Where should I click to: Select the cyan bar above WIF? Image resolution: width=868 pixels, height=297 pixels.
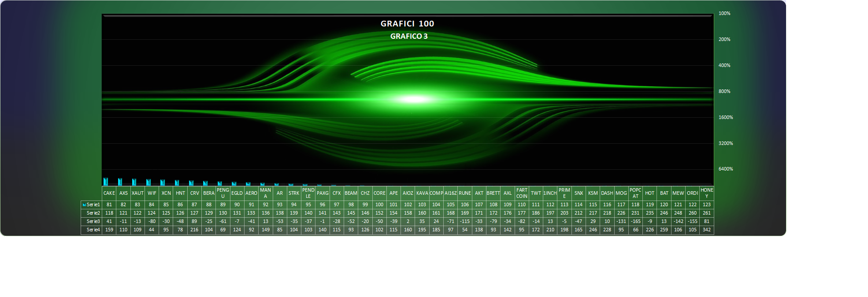pyautogui.click(x=148, y=182)
